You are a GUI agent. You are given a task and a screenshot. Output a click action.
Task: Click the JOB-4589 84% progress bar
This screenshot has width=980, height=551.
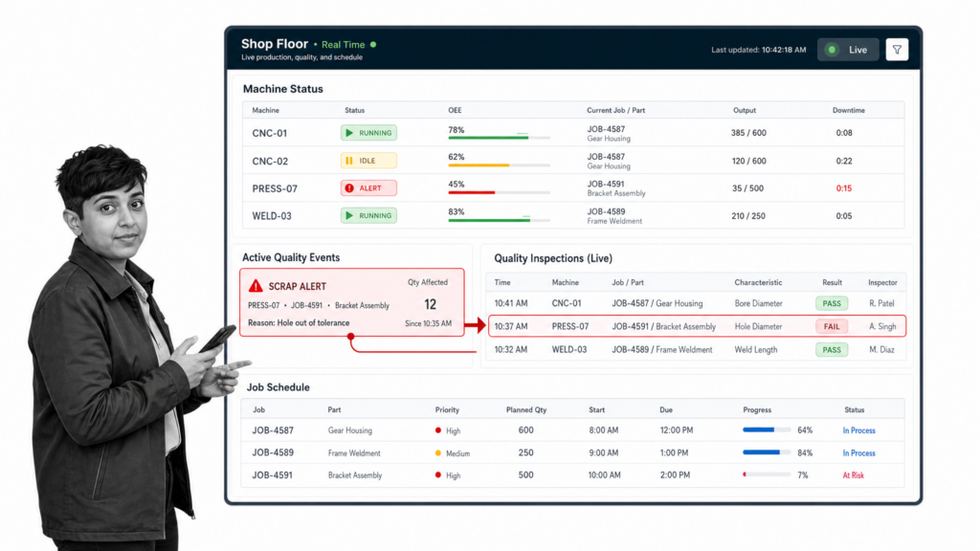767,452
